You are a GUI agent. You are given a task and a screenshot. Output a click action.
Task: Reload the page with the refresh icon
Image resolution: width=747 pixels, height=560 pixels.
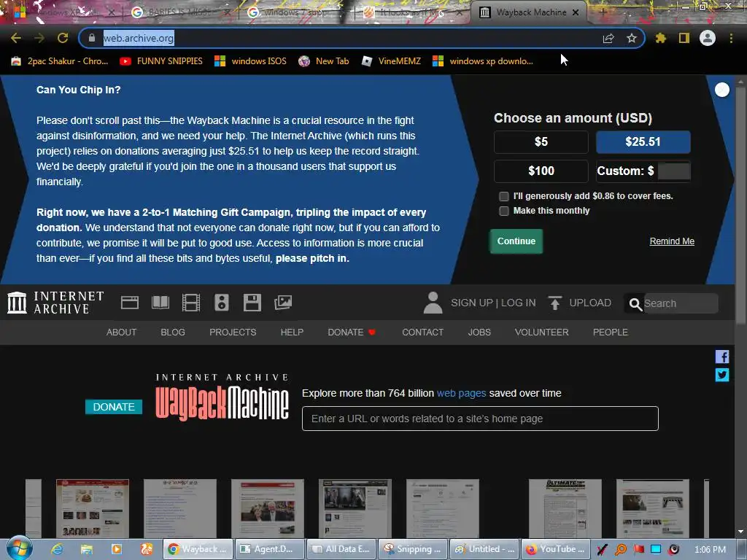pos(63,38)
